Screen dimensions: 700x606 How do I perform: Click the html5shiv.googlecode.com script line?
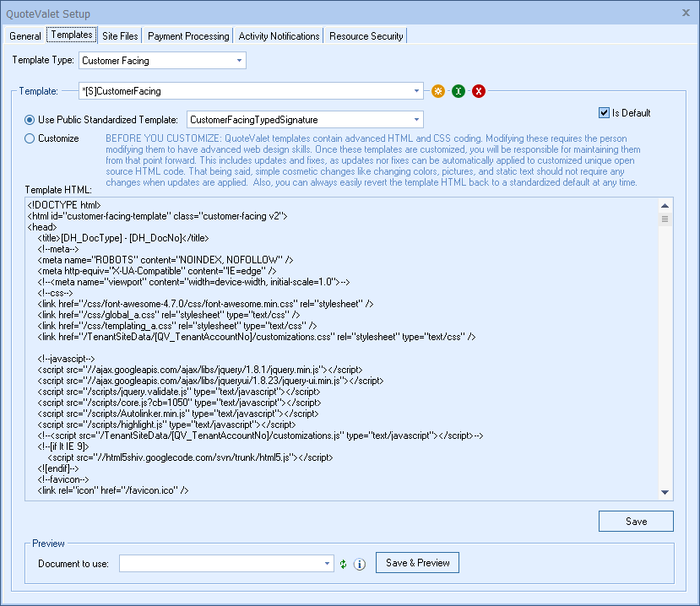pos(190,457)
